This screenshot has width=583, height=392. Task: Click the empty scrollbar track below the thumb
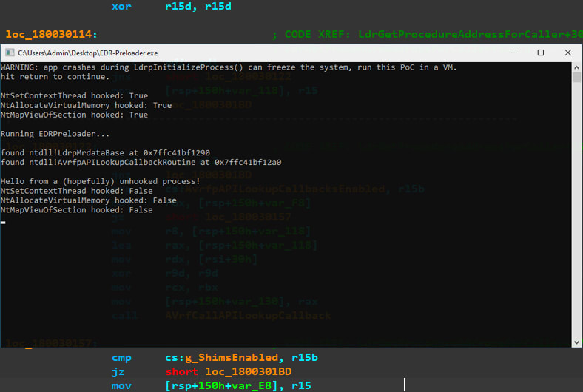[576, 222]
